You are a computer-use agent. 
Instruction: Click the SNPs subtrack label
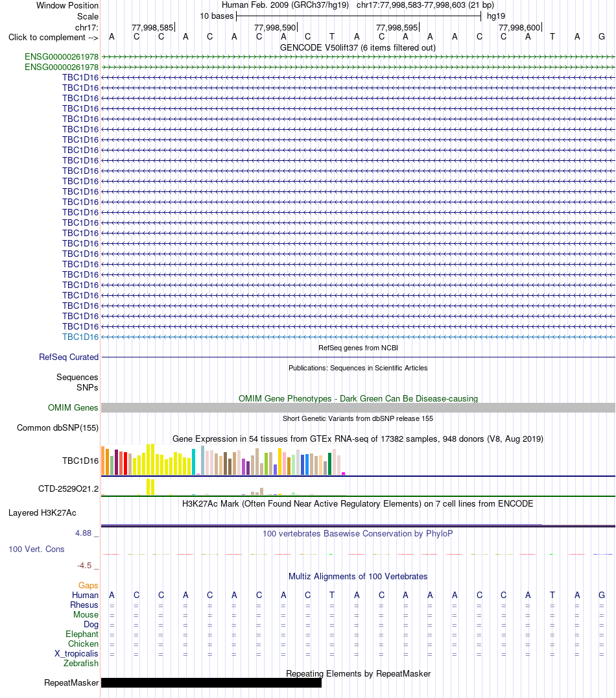(88, 387)
